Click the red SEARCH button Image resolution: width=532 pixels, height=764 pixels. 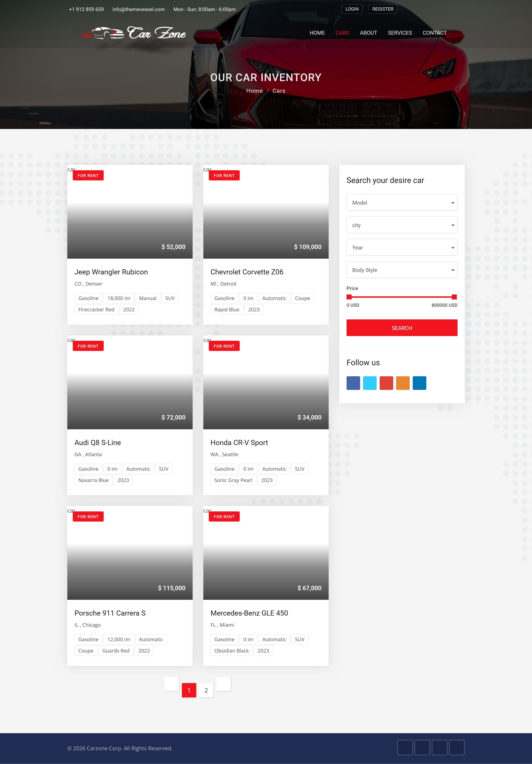402,328
